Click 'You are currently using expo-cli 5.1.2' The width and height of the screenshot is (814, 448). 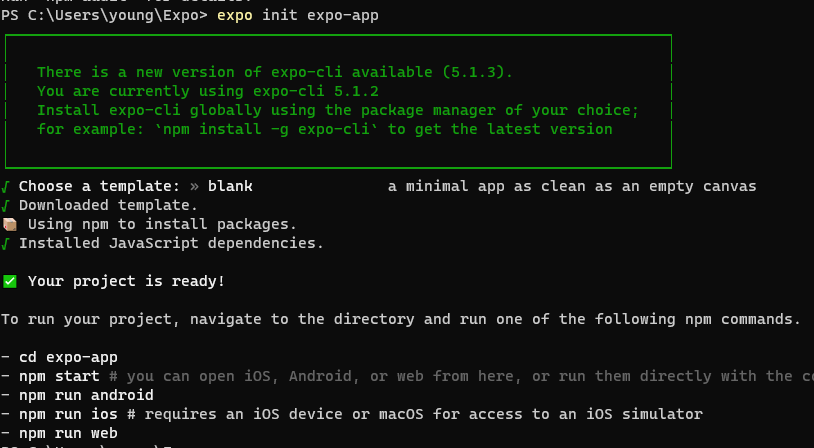tap(208, 91)
